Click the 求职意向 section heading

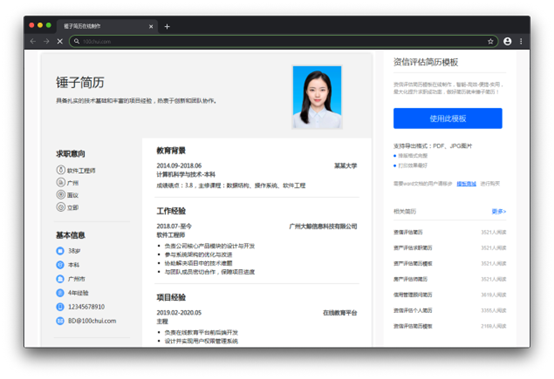(70, 154)
